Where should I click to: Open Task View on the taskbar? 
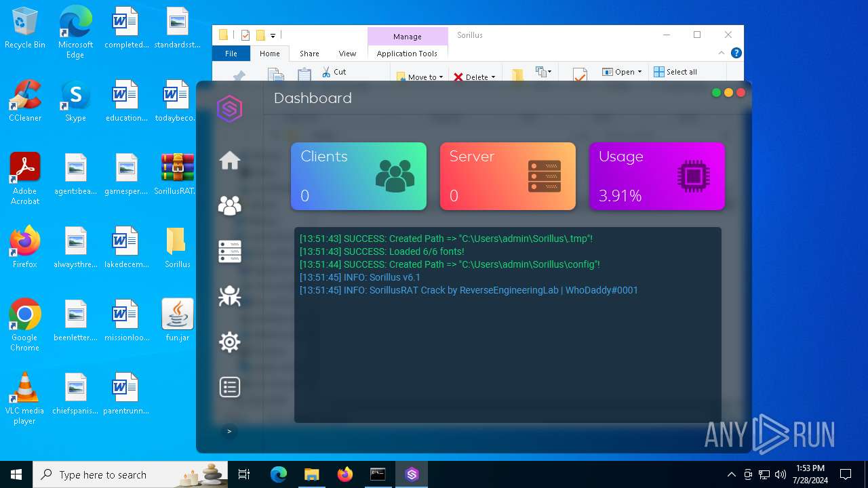[x=244, y=474]
